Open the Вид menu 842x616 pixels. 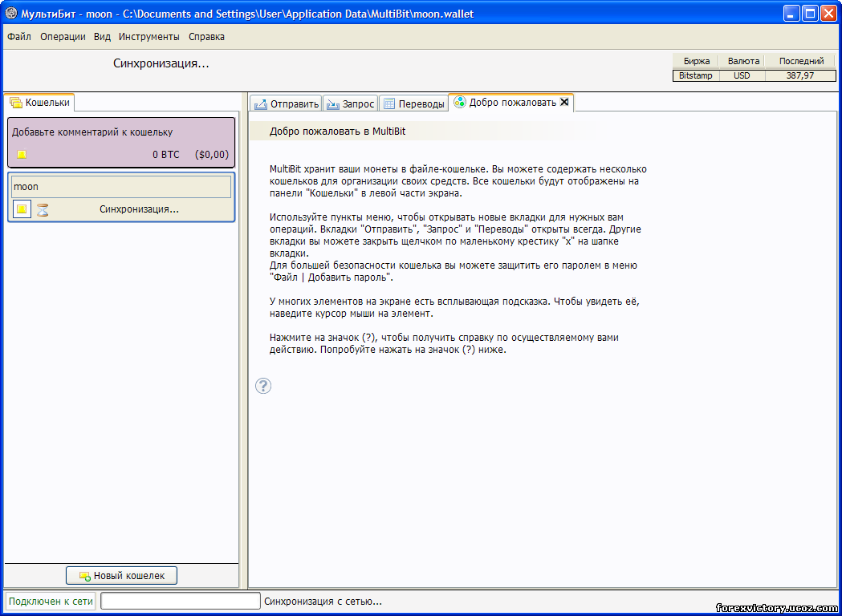pos(102,37)
